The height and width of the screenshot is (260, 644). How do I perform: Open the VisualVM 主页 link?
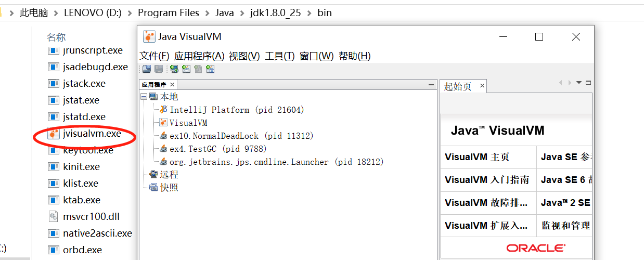click(x=477, y=157)
